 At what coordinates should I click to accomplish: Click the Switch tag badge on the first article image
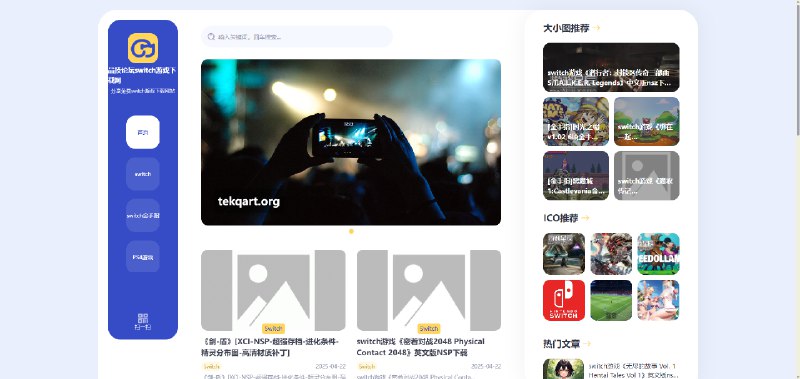click(273, 329)
